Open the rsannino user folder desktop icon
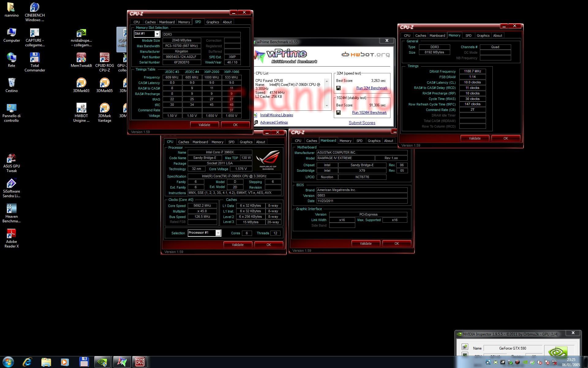The height and width of the screenshot is (368, 588). point(11,10)
